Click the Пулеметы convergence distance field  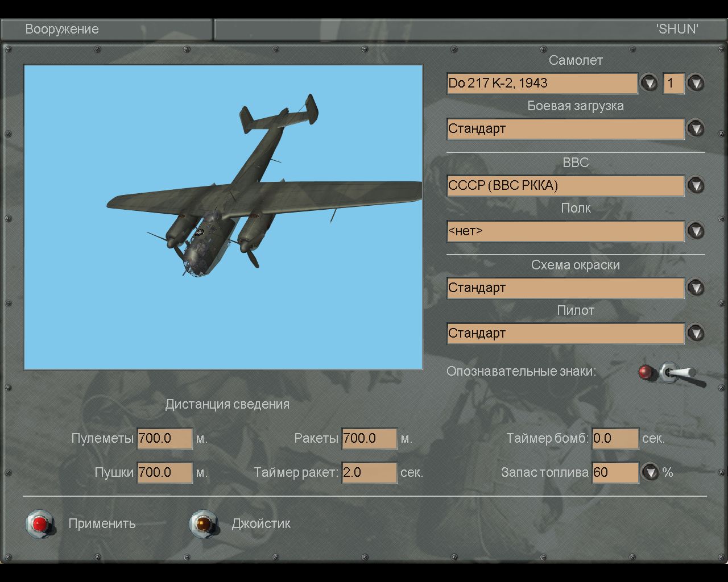(164, 439)
